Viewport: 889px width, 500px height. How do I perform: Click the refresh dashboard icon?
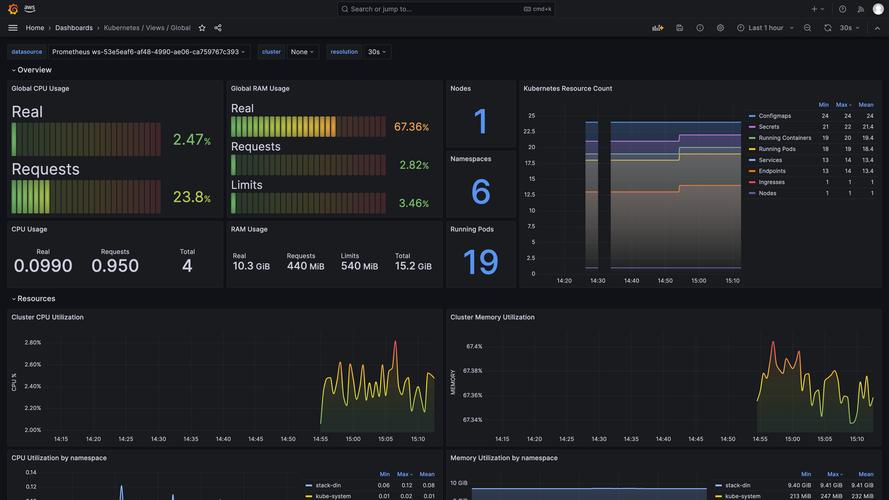click(828, 28)
